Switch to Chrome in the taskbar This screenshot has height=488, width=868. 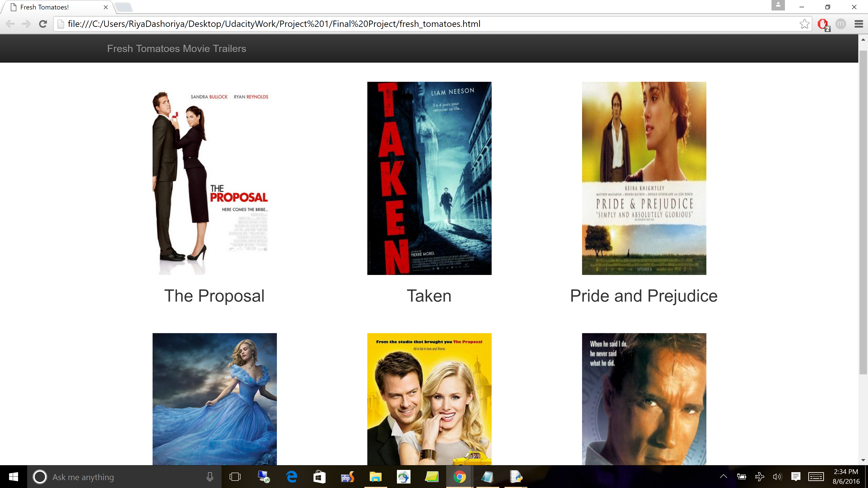click(x=460, y=477)
